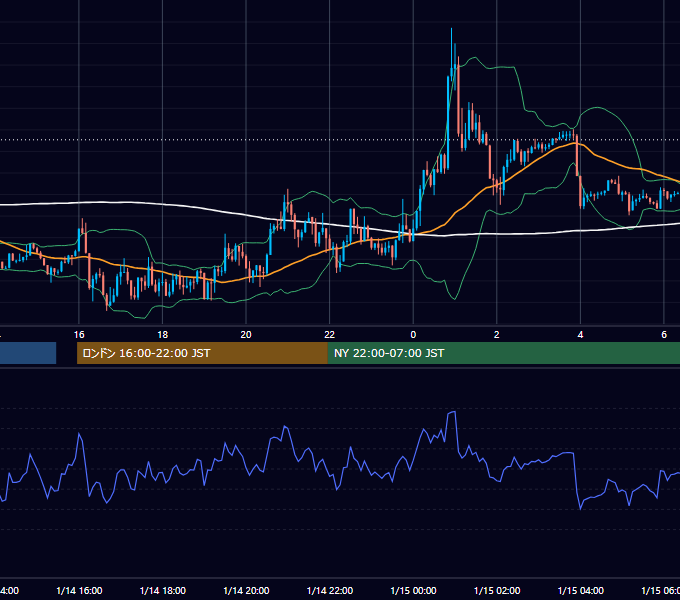This screenshot has width=680, height=600.
Task: Click the 1/15 02:00 date label
Action: tap(497, 590)
